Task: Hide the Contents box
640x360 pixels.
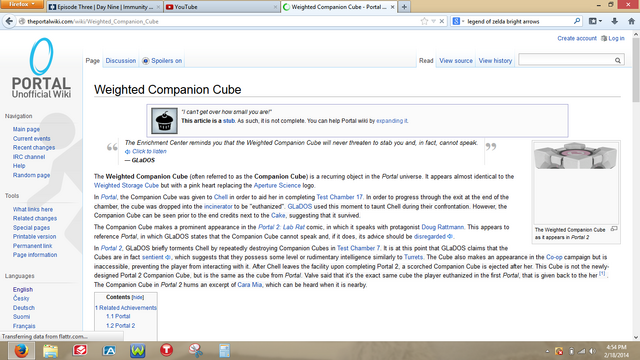Action: click(138, 298)
